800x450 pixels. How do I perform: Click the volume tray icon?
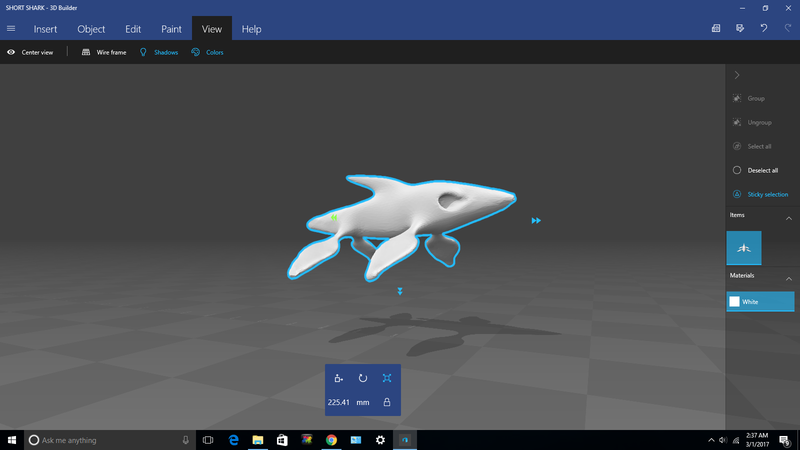pyautogui.click(x=723, y=440)
